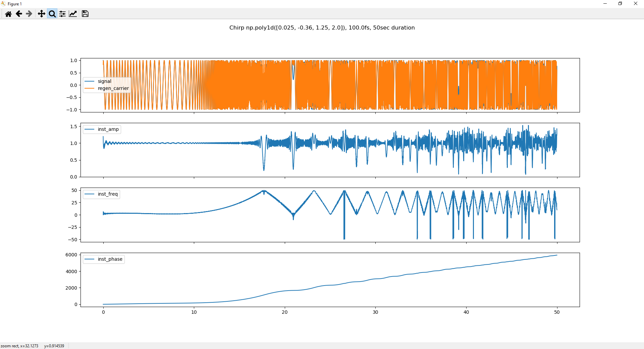644x349 pixels.
Task: Click the 'signal' legend entry
Action: [104, 81]
